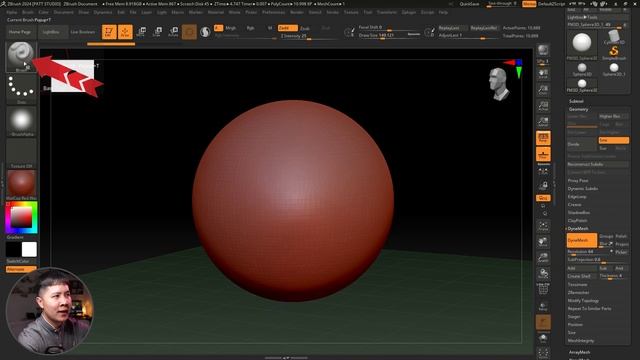Toggle the Zadd button

[287, 28]
